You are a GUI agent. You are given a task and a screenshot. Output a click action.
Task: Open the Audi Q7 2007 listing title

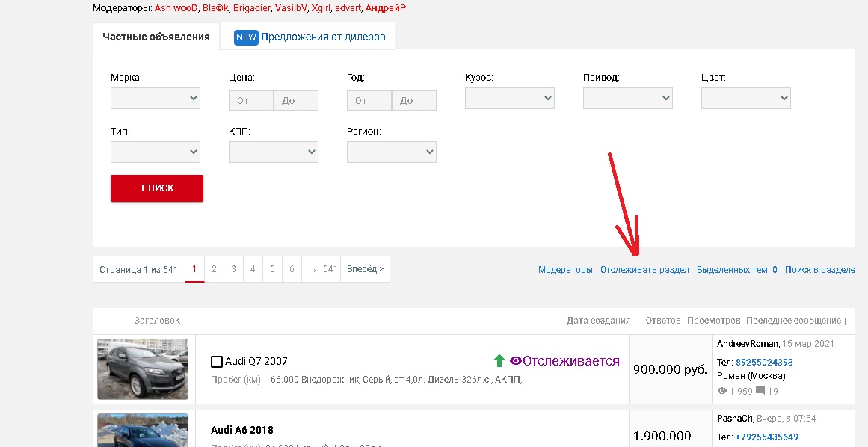point(256,361)
